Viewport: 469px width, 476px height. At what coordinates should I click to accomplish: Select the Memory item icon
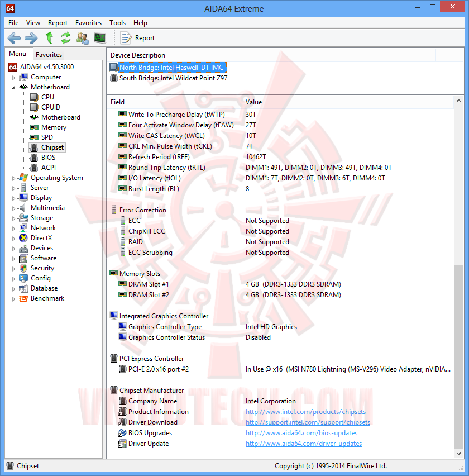point(34,127)
